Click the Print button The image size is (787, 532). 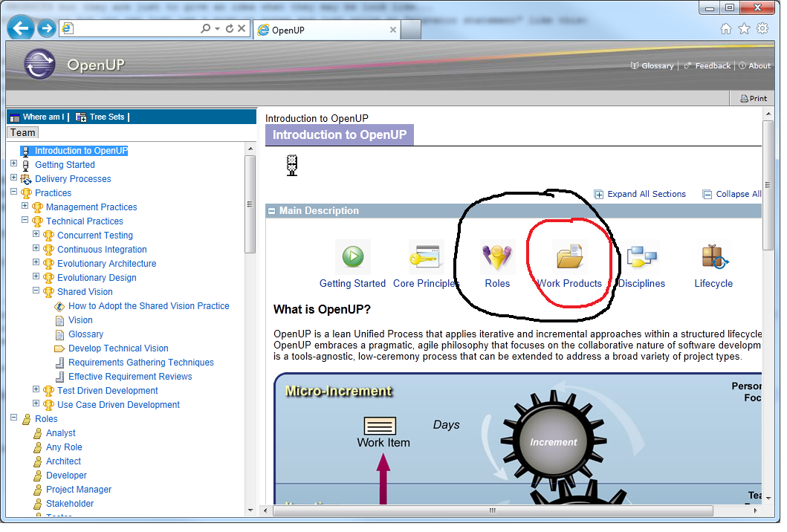point(754,99)
